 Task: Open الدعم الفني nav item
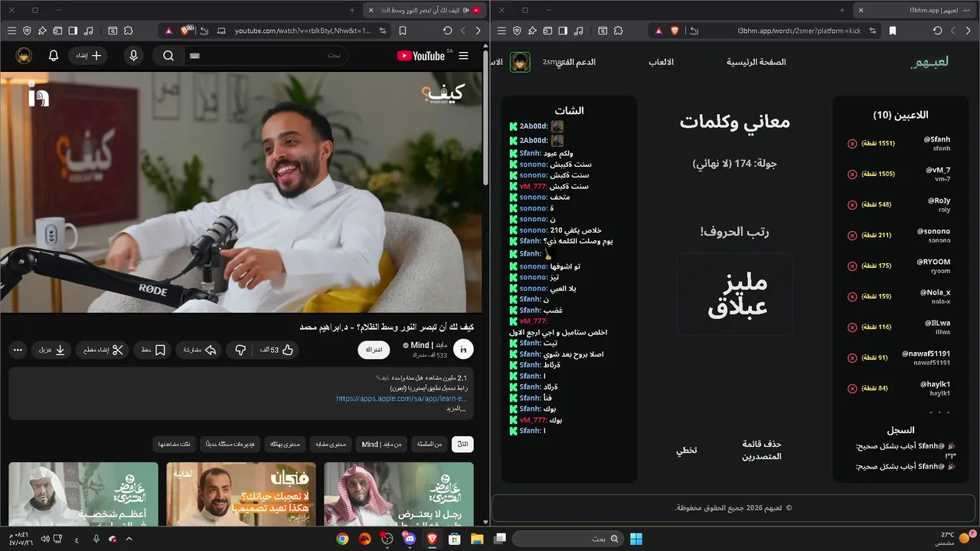coord(575,62)
